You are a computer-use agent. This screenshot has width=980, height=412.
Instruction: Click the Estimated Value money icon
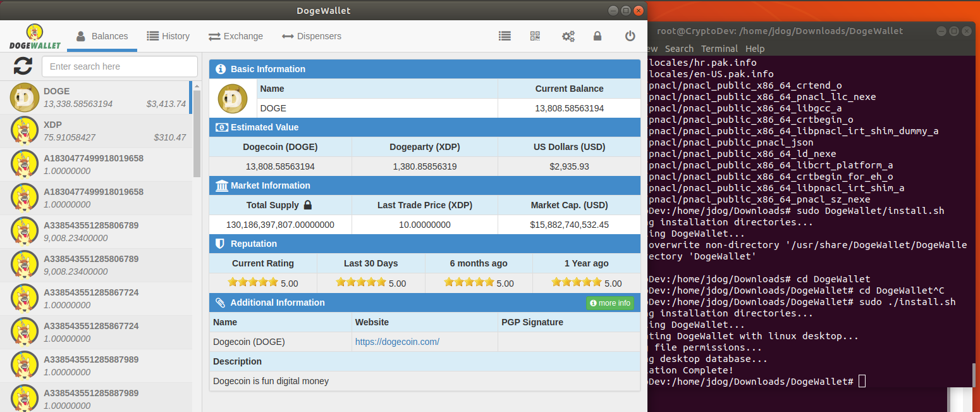[x=221, y=127]
